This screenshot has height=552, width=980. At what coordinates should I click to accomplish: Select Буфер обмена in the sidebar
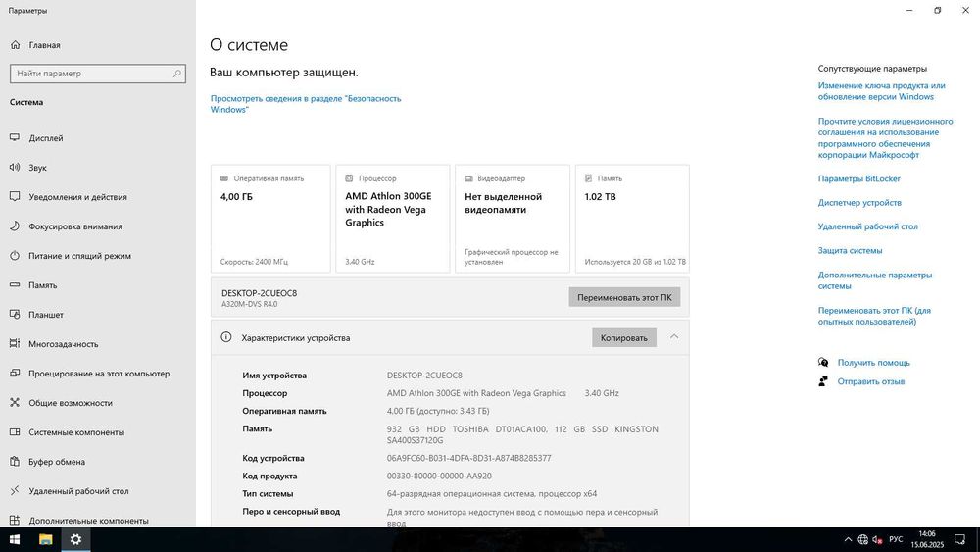(57, 462)
